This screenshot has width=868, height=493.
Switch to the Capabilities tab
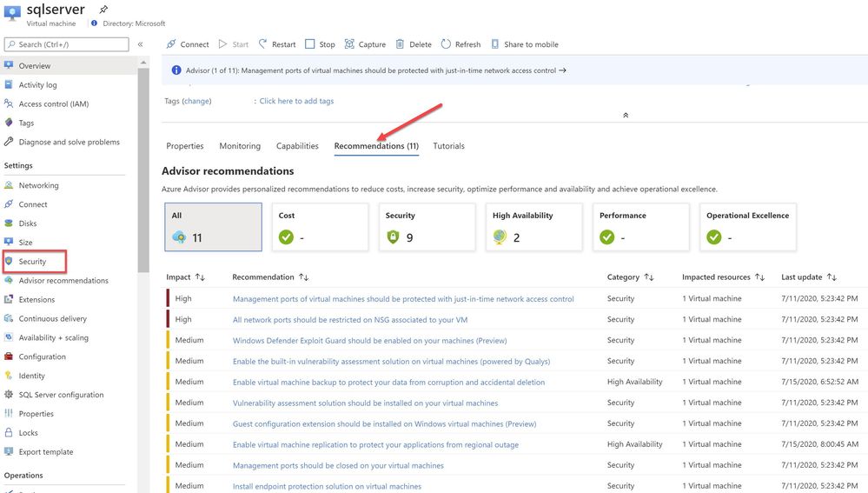(x=297, y=146)
